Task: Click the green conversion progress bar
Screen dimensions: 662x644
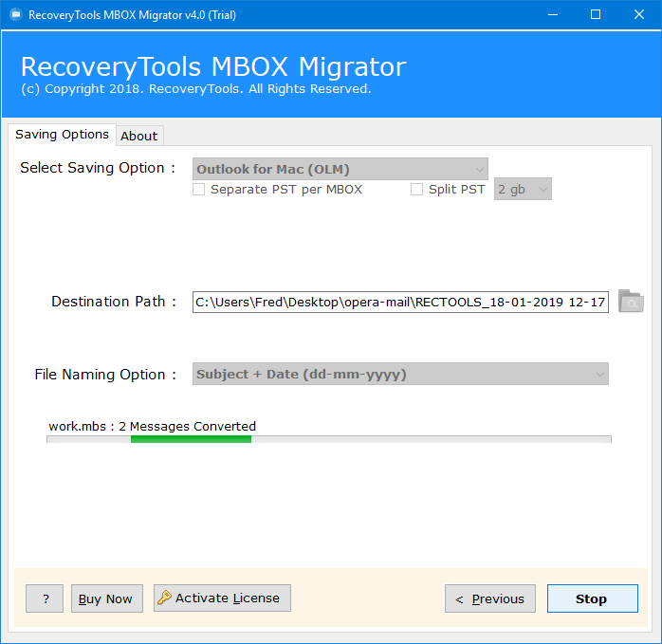Action: pos(329,439)
